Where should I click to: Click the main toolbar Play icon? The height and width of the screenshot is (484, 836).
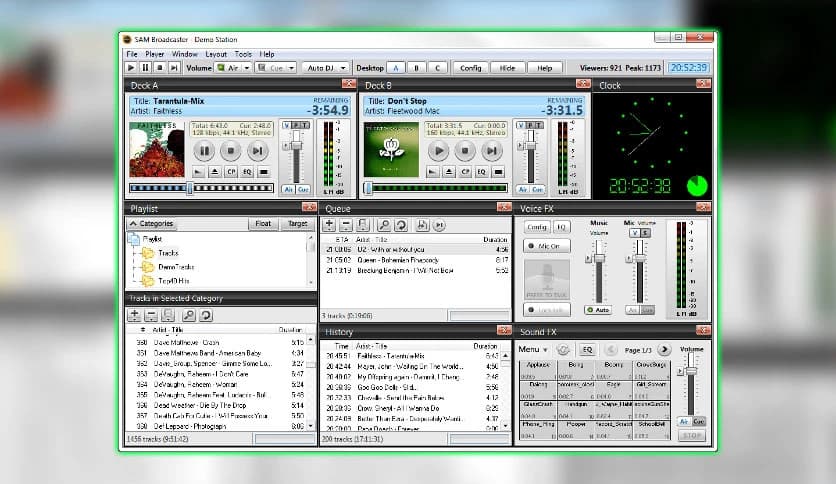[x=131, y=68]
